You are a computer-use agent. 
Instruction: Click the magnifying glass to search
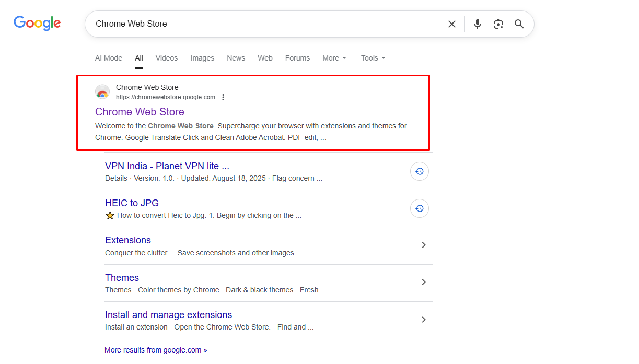coord(519,24)
